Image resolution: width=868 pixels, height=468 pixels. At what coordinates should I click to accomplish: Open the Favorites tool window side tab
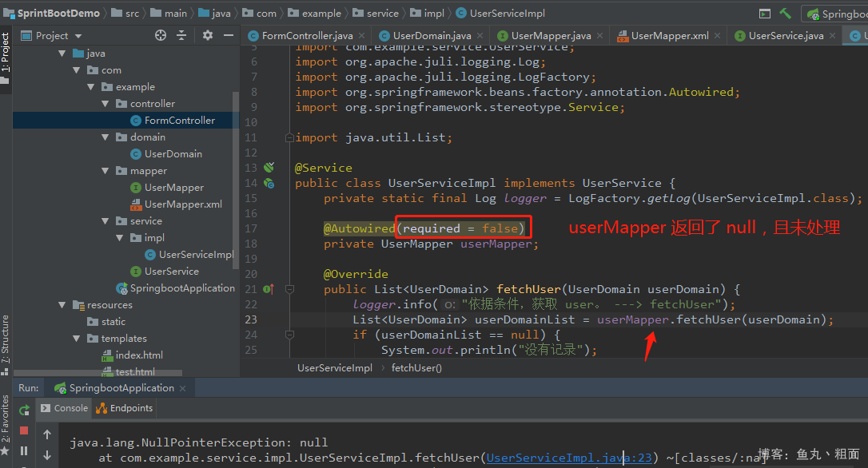tap(5, 418)
